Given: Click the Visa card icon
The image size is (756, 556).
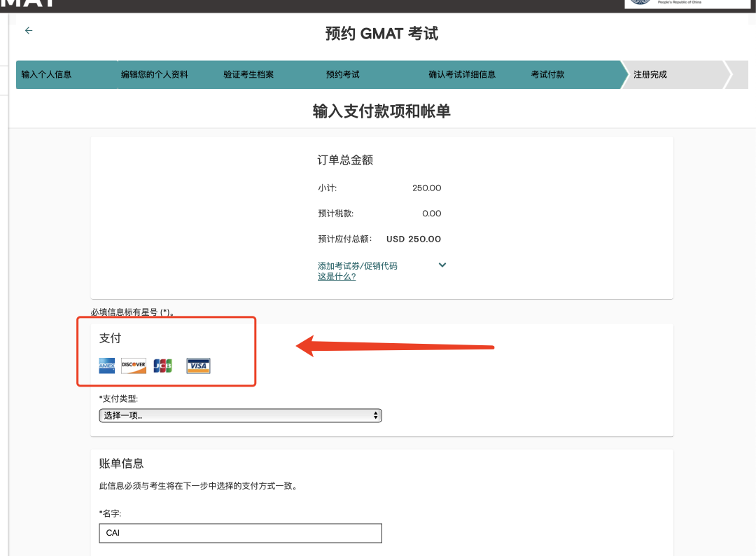Looking at the screenshot, I should point(198,366).
